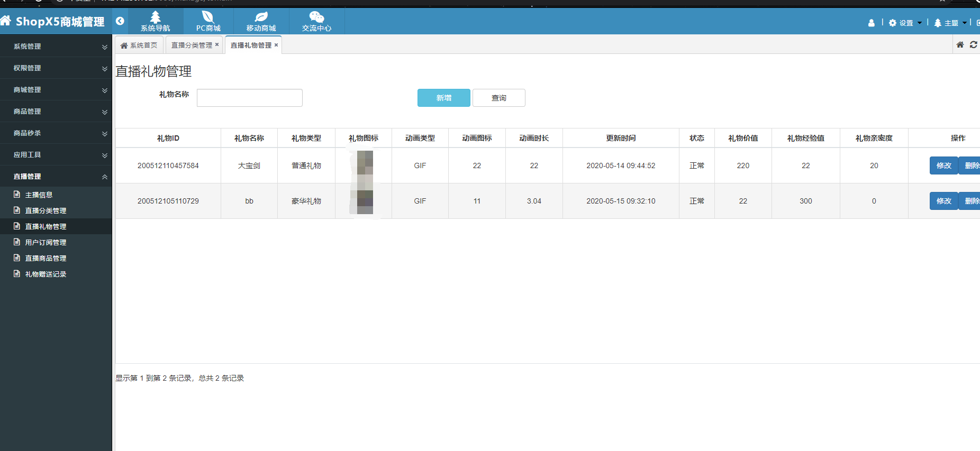Click the home icon at the tab bar's right end

pyautogui.click(x=960, y=45)
